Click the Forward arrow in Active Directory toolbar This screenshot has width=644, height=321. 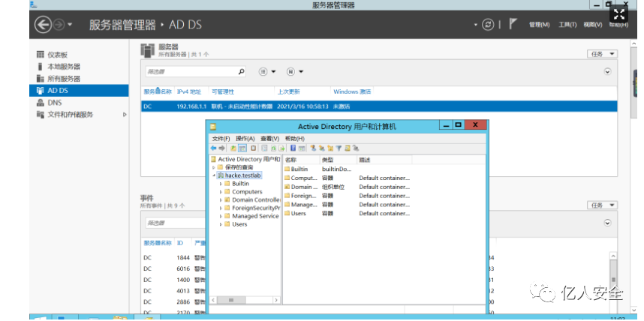221,148
